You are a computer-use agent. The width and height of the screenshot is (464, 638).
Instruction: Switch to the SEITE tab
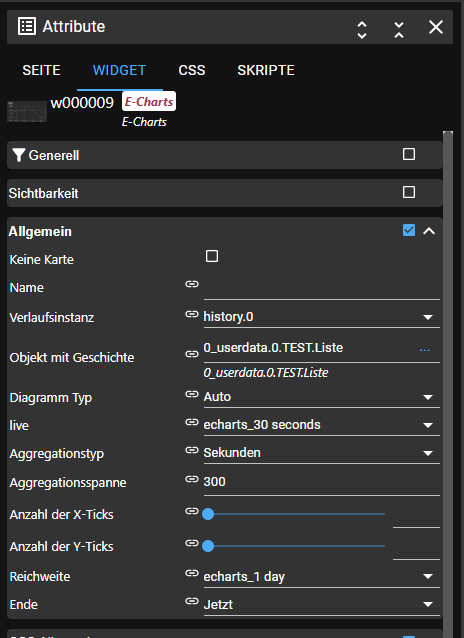pos(42,70)
